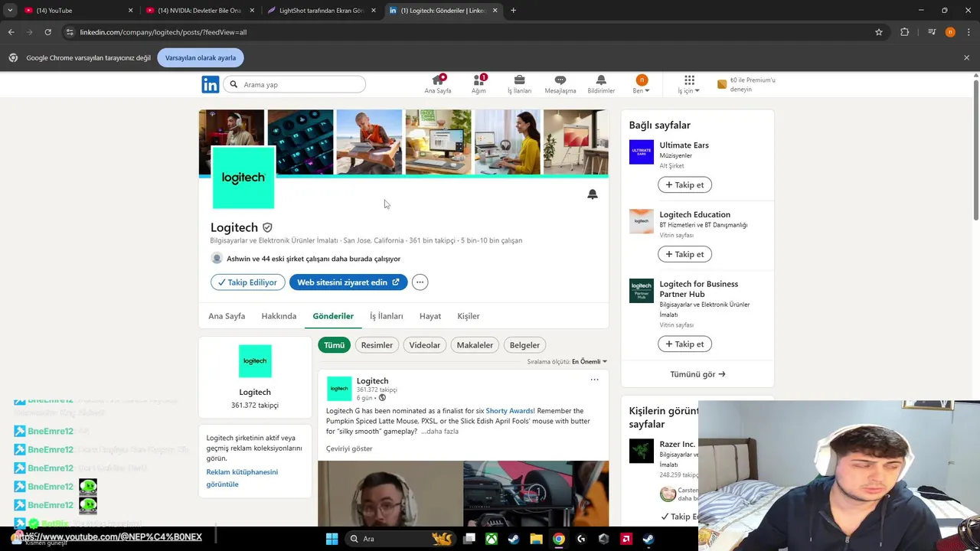Open Task View from taskbar
980x551 pixels.
[469, 539]
